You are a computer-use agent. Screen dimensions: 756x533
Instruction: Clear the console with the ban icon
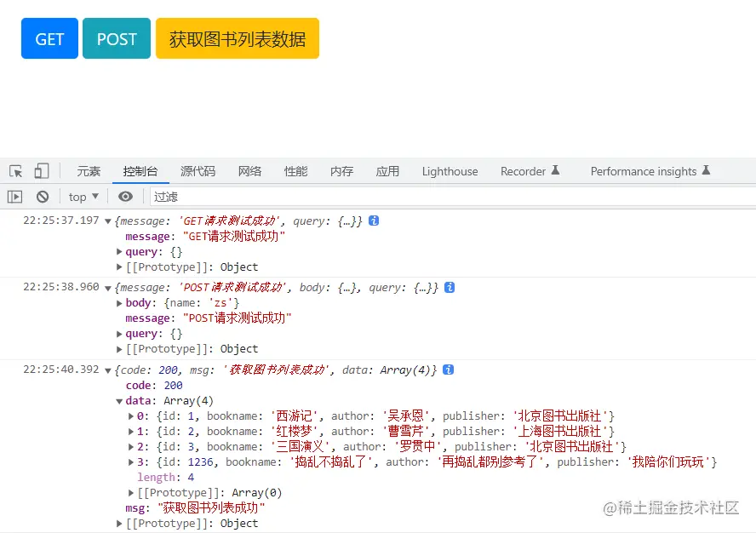[43, 197]
